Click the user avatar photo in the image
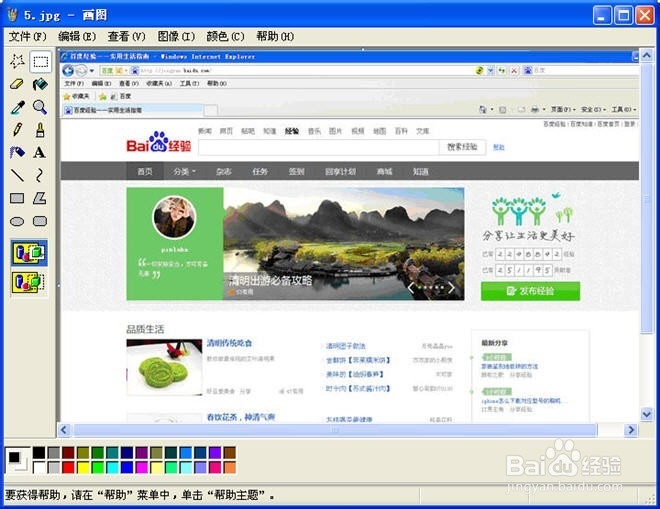 pos(174,218)
